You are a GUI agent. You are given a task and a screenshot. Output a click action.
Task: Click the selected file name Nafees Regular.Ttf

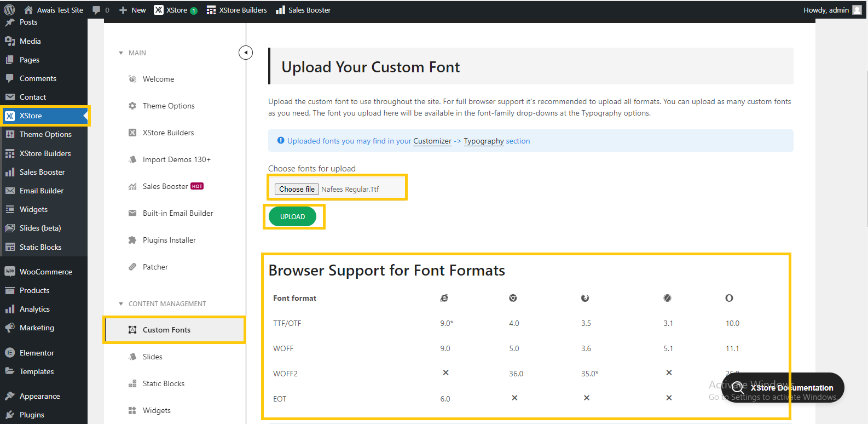(x=350, y=189)
